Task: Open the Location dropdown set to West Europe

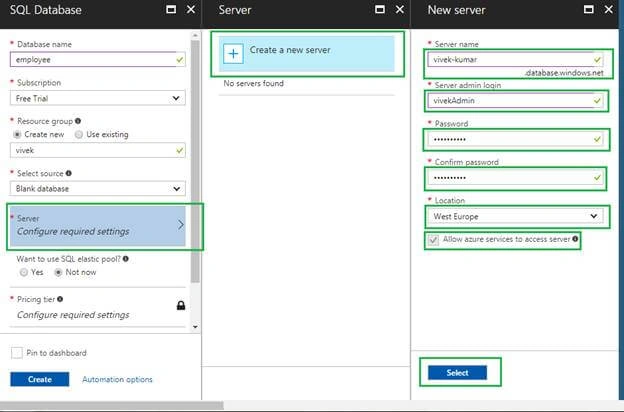Action: [515, 217]
